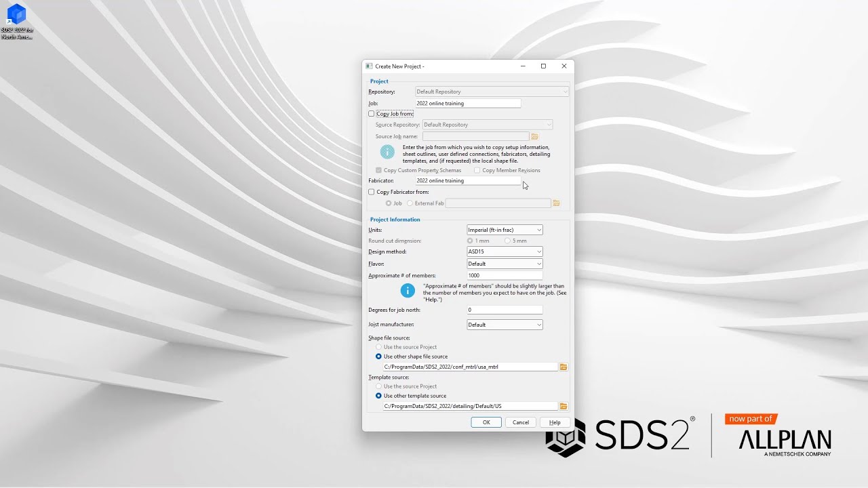Click the shape file source path field
Screen dimensions: 868x488
pyautogui.click(x=470, y=367)
